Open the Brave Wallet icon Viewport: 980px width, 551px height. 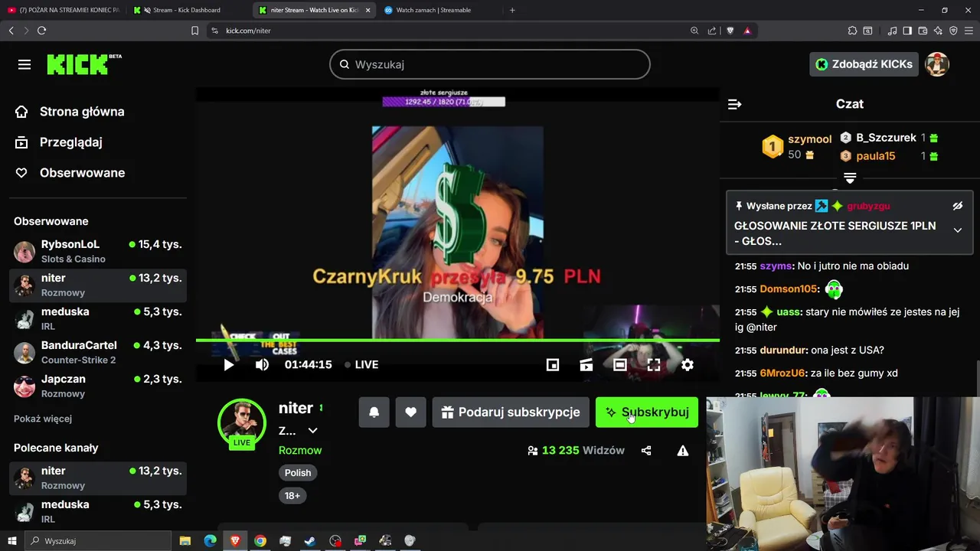coord(923,31)
